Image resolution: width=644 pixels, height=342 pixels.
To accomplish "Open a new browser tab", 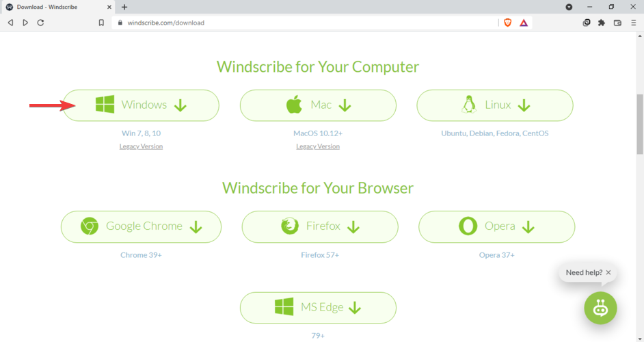I will [x=124, y=7].
